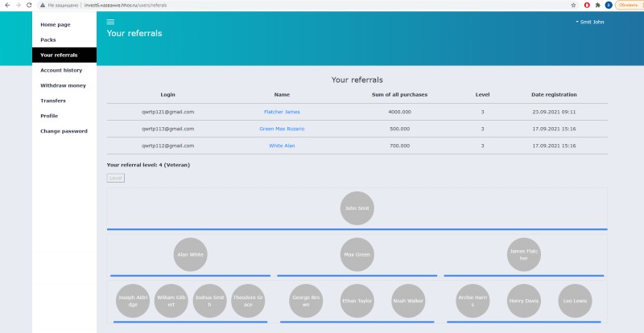This screenshot has width=644, height=333.
Task: Open the Flatcher James referral link
Action: click(x=282, y=112)
